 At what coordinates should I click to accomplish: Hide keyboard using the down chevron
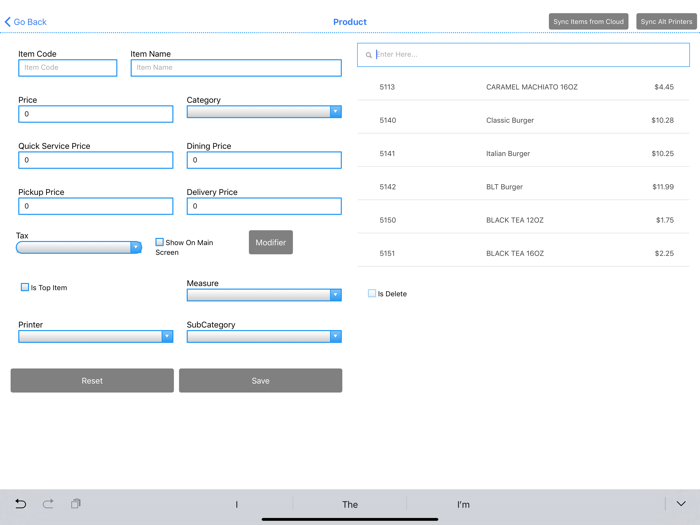pos(680,504)
